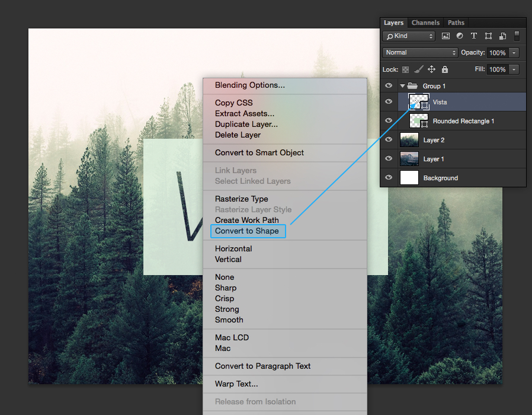
Task: Hide Group 1 with its eye icon
Action: [389, 85]
